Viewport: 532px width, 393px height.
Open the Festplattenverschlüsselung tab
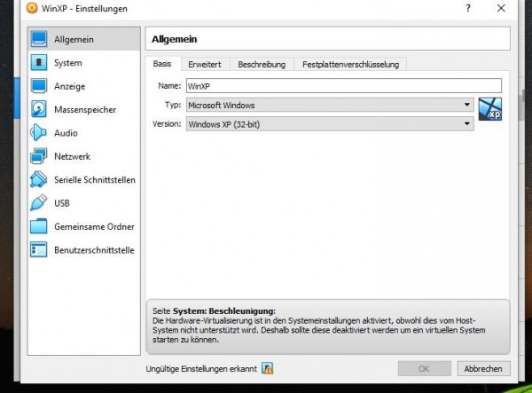pos(350,64)
